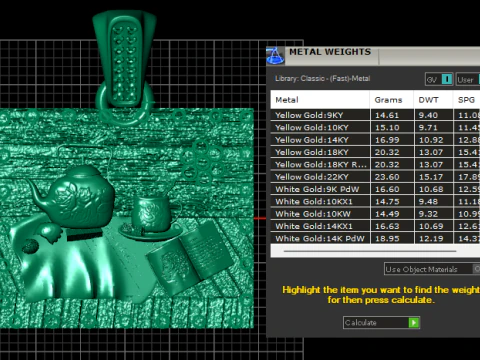Click the Metal column header
Viewport: 480px width, 360px height.
320,100
